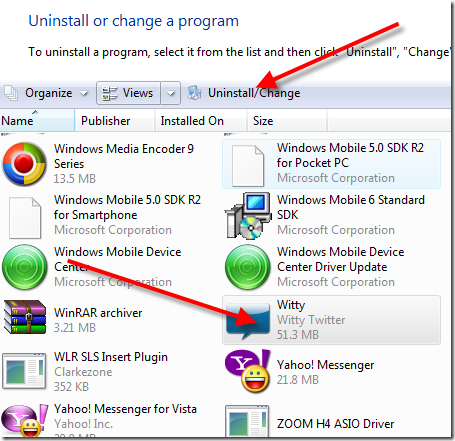Select Windows Mobile Device Center green icon
The image size is (455, 441).
[24, 267]
